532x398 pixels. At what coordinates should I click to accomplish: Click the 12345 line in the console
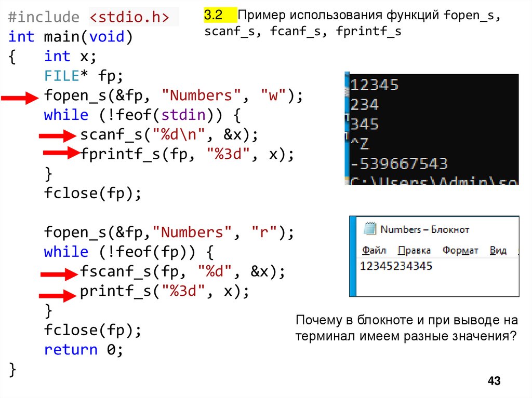[374, 85]
